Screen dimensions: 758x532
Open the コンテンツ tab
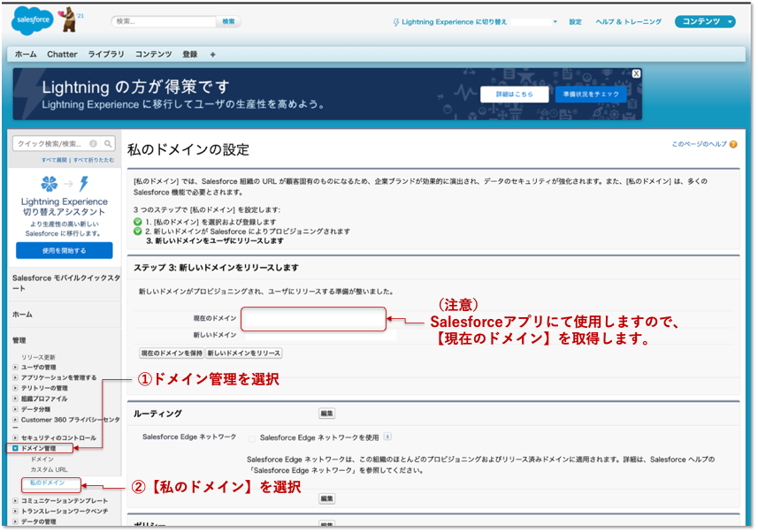(x=153, y=55)
